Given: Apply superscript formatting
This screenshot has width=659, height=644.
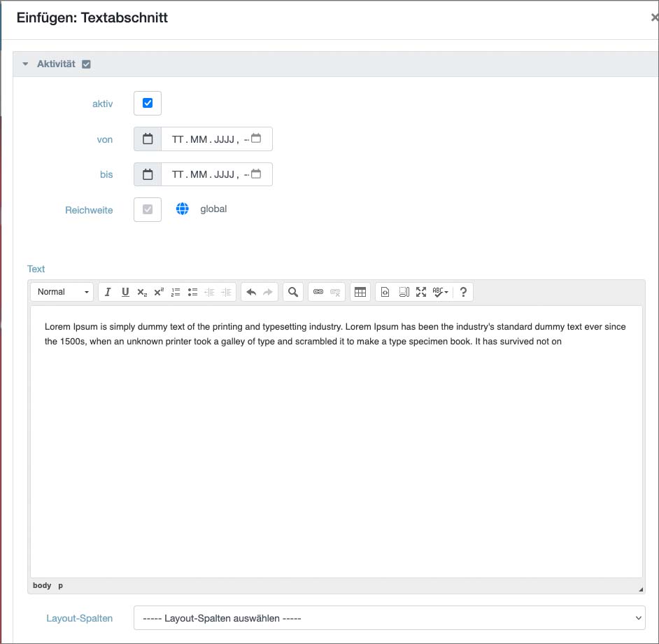Looking at the screenshot, I should pyautogui.click(x=159, y=292).
